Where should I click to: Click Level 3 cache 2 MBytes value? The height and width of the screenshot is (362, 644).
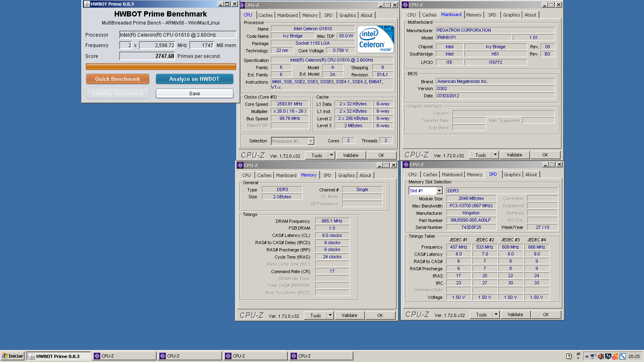point(353,125)
